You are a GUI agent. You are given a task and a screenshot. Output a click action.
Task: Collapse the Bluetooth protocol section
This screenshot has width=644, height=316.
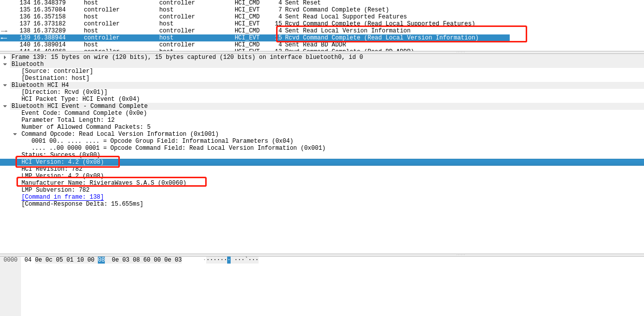click(x=5, y=63)
